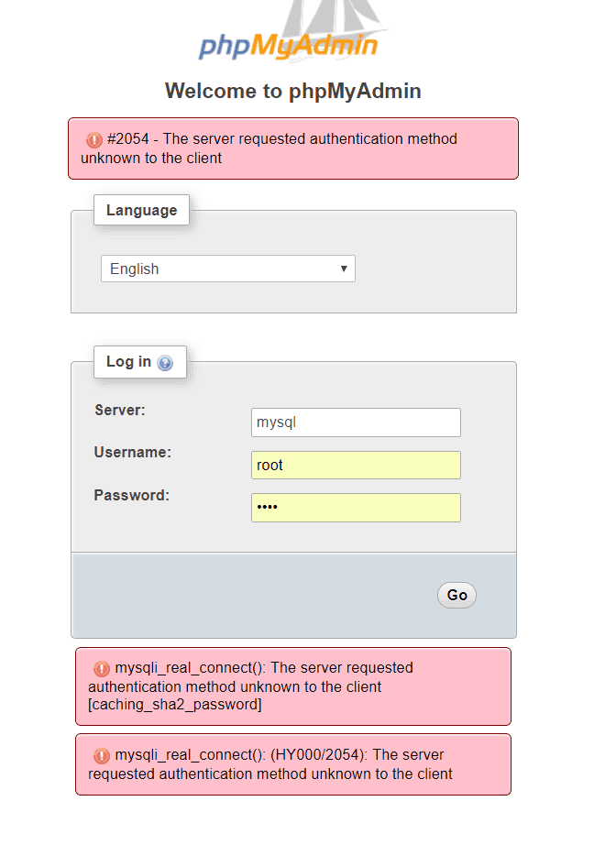Click the HY000/2054 error message text
Screen dimensions: 616x845
275,764
